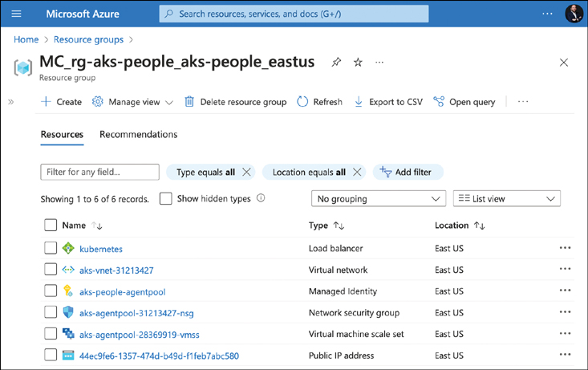Enable the Show hidden types checkbox
Screen dimensions: 588x370
(166, 199)
